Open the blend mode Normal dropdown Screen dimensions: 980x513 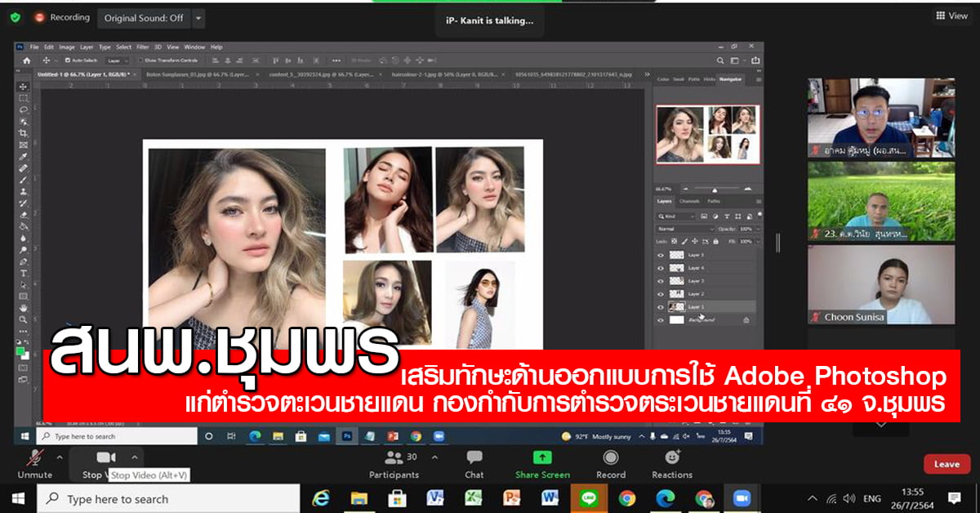686,230
